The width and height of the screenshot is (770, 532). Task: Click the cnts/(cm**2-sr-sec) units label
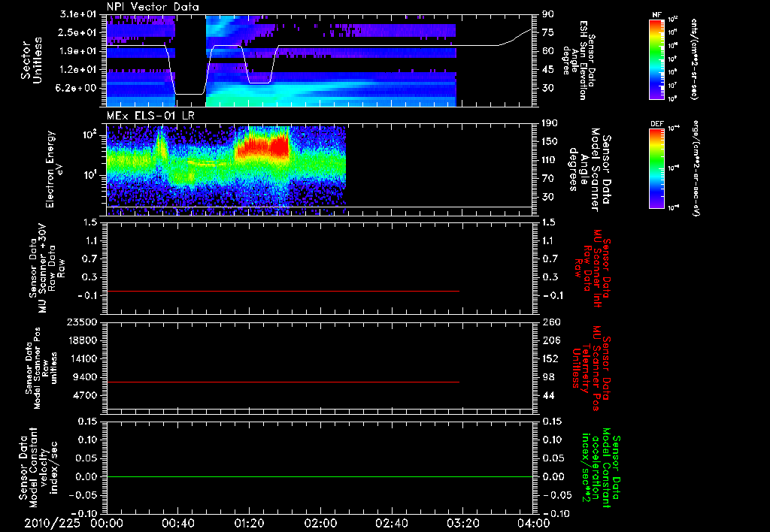694,59
